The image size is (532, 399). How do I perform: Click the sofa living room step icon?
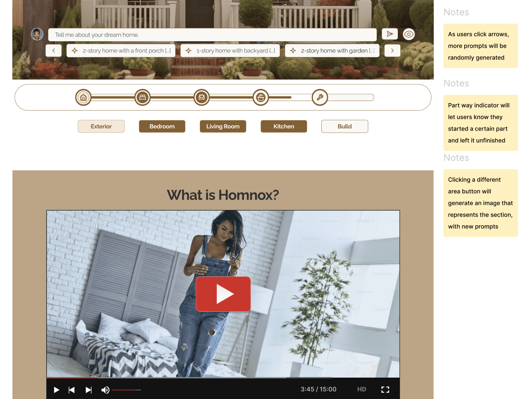(x=202, y=98)
